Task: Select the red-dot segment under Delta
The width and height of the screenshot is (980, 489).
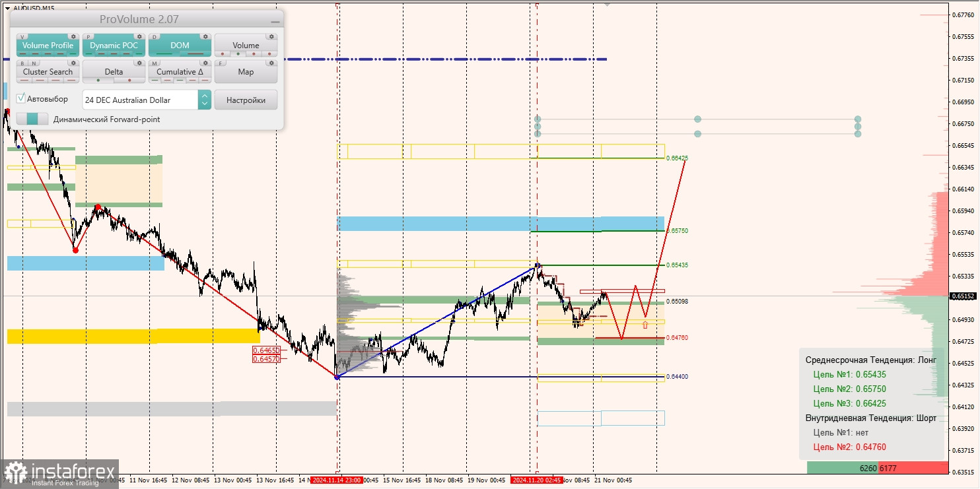Action: [x=129, y=80]
